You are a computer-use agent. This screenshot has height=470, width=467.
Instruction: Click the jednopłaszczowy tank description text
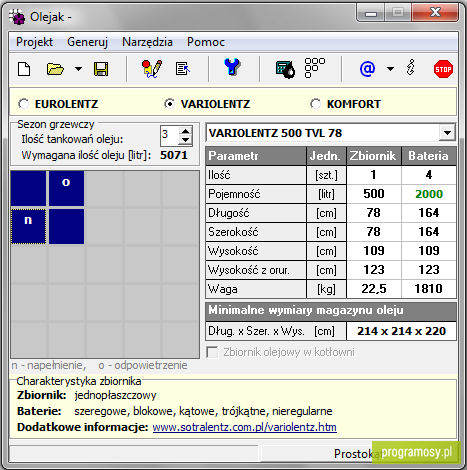pos(115,395)
